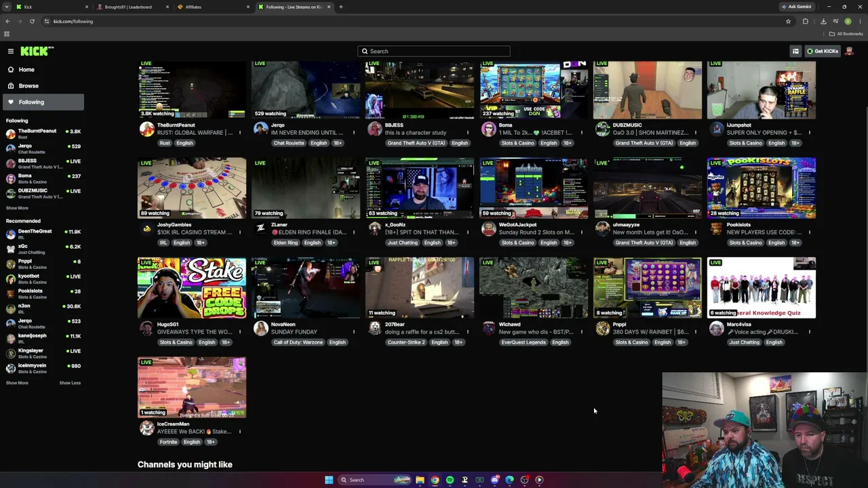This screenshot has width=868, height=488.
Task: Open the Kick sidebar hamburger menu
Action: click(x=11, y=52)
